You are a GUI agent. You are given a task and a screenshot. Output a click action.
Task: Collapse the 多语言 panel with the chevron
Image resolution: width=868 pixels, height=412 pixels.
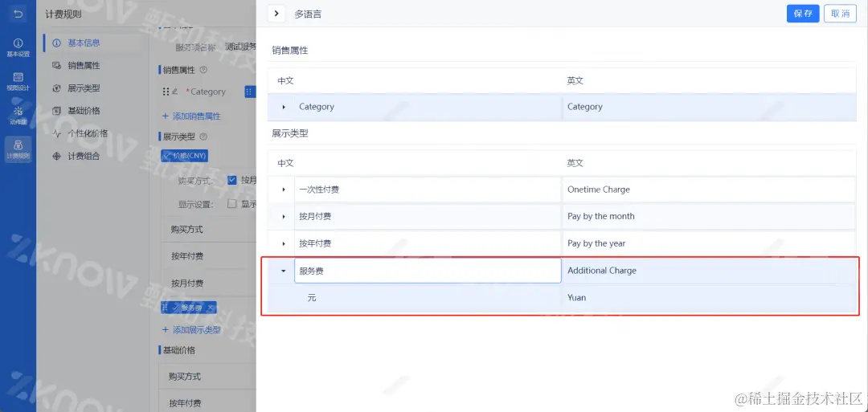276,14
